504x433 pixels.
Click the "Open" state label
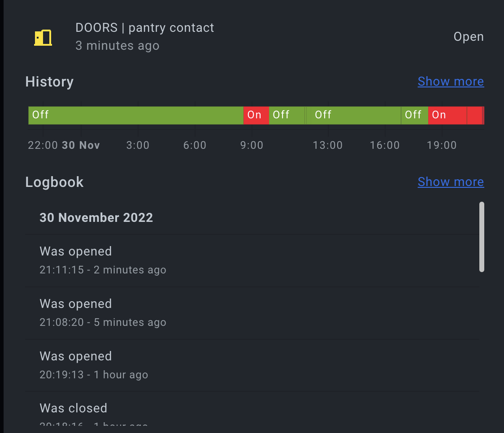(x=468, y=36)
